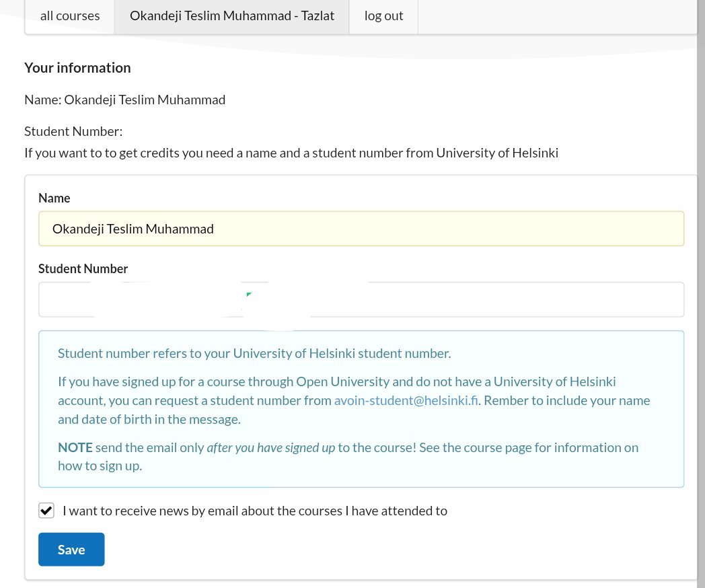The width and height of the screenshot is (705, 588).
Task: Click the blue Save button
Action: (71, 550)
